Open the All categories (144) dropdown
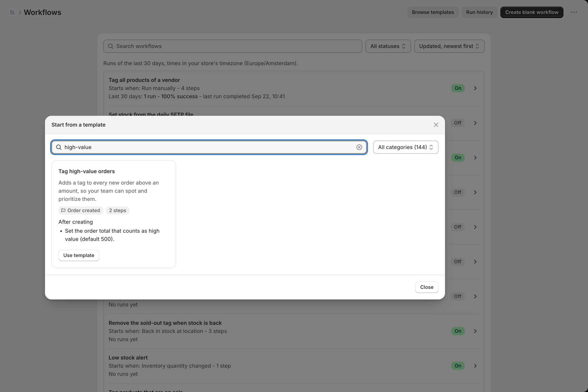This screenshot has height=392, width=588. 405,147
